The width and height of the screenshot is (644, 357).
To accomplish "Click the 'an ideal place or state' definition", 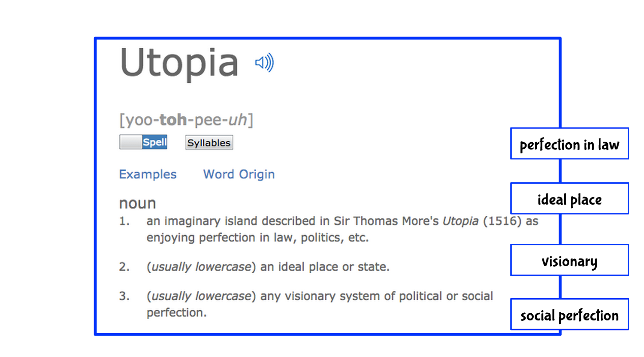I will coord(324,267).
